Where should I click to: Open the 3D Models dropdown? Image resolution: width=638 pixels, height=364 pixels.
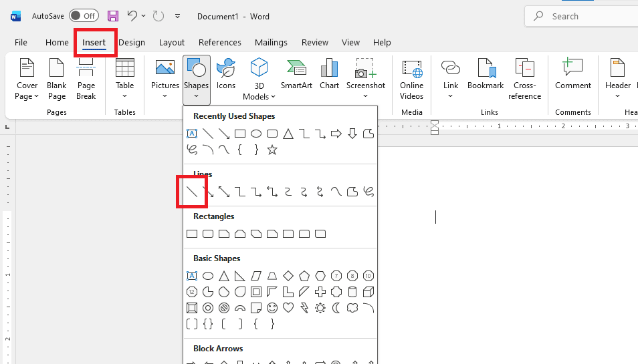pos(259,79)
